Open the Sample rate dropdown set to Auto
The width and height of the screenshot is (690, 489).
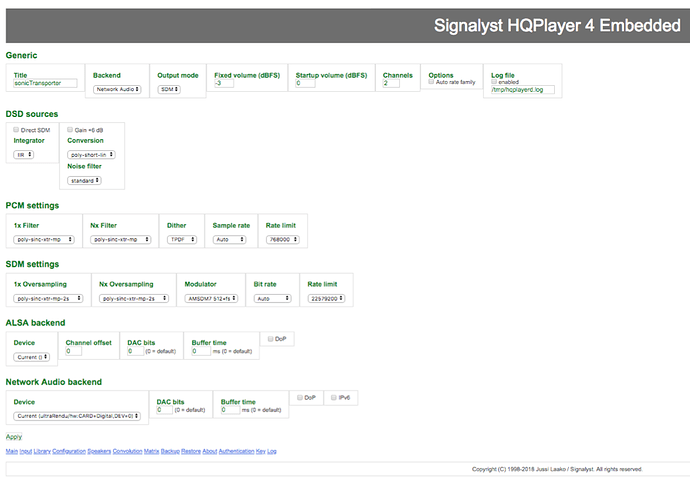coord(229,239)
